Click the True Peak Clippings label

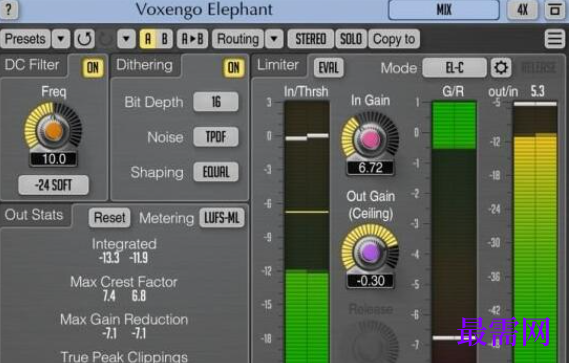coord(124,357)
